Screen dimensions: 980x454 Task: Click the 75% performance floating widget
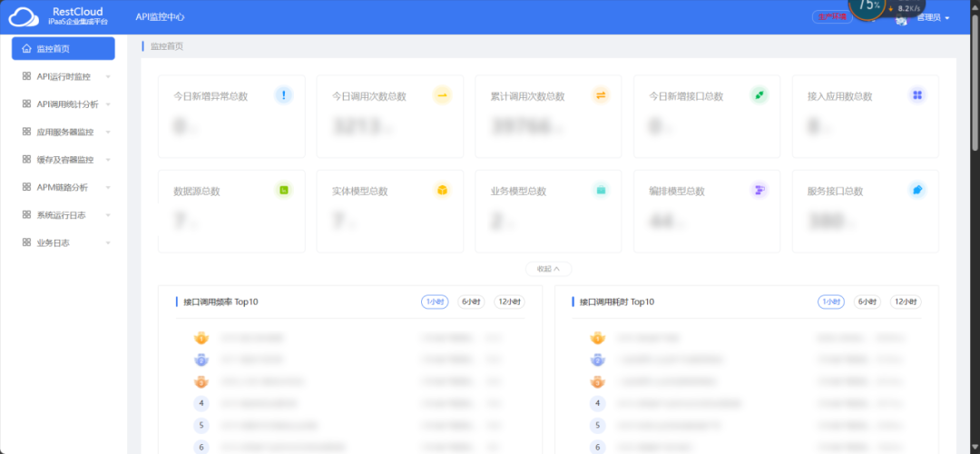868,5
